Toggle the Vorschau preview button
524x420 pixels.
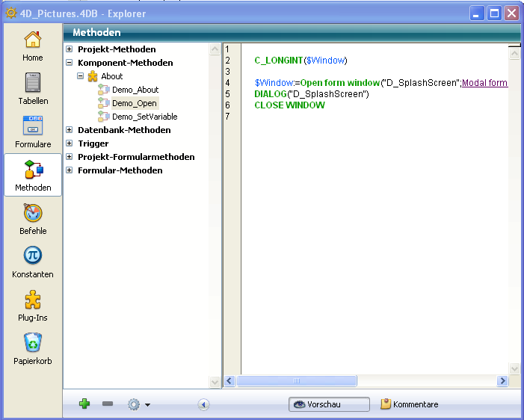(x=329, y=404)
